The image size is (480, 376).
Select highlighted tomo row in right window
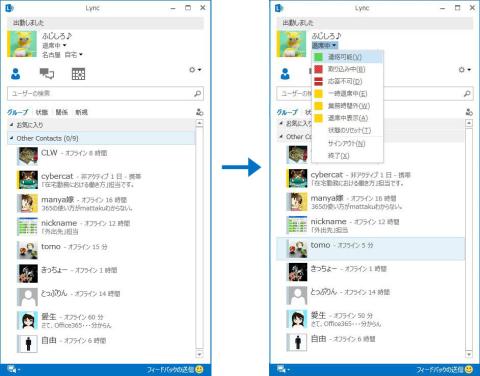370,249
